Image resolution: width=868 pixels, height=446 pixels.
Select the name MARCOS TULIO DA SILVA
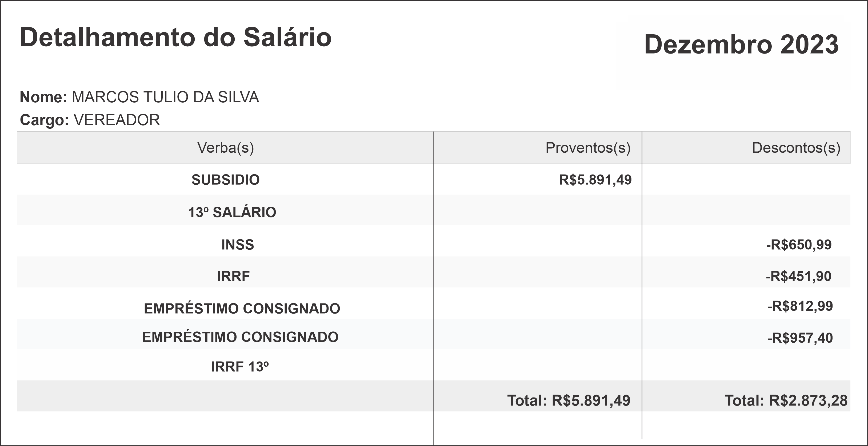(x=165, y=97)
